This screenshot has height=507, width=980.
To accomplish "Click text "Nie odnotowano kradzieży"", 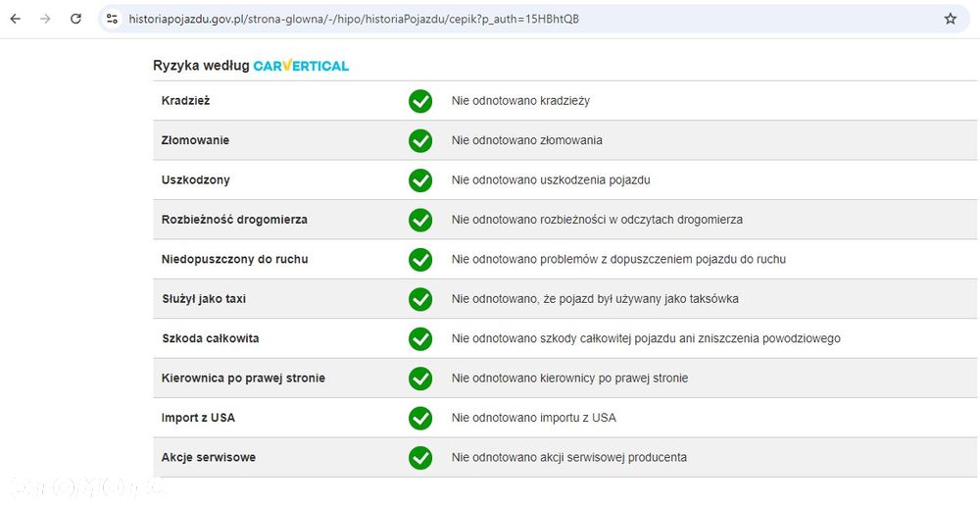I will coord(520,101).
